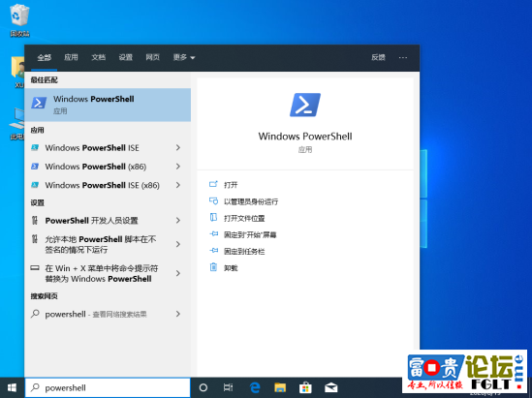Open the 更多 dropdown filter
The image size is (532, 398).
coord(184,57)
